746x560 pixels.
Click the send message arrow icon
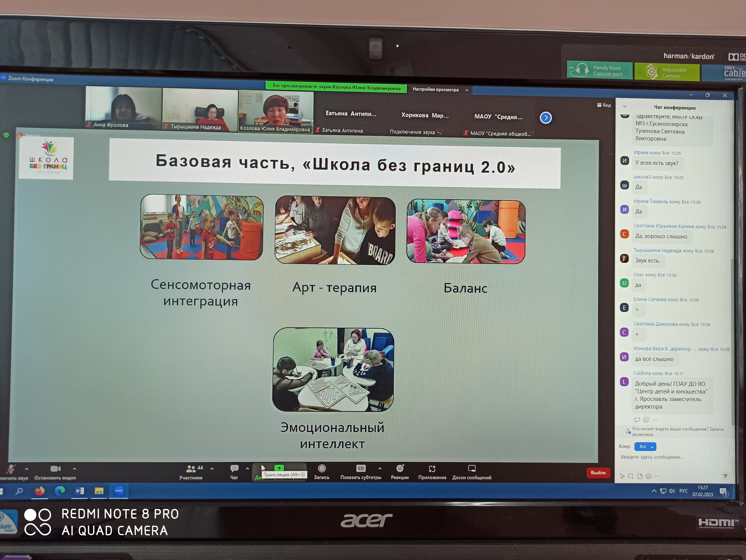[725, 476]
